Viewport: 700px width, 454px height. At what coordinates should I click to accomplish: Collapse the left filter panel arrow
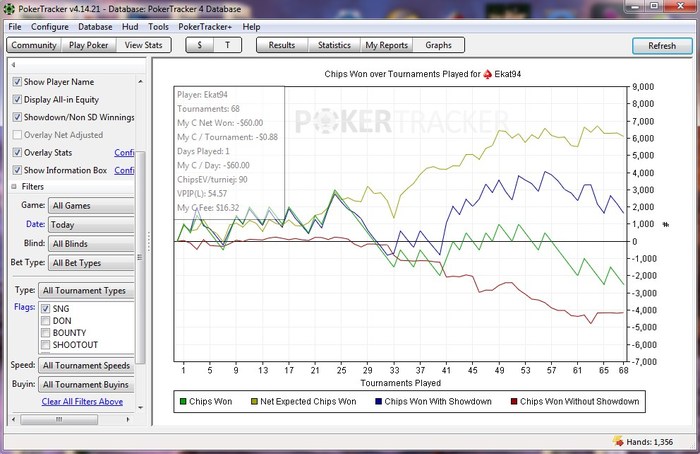13,65
